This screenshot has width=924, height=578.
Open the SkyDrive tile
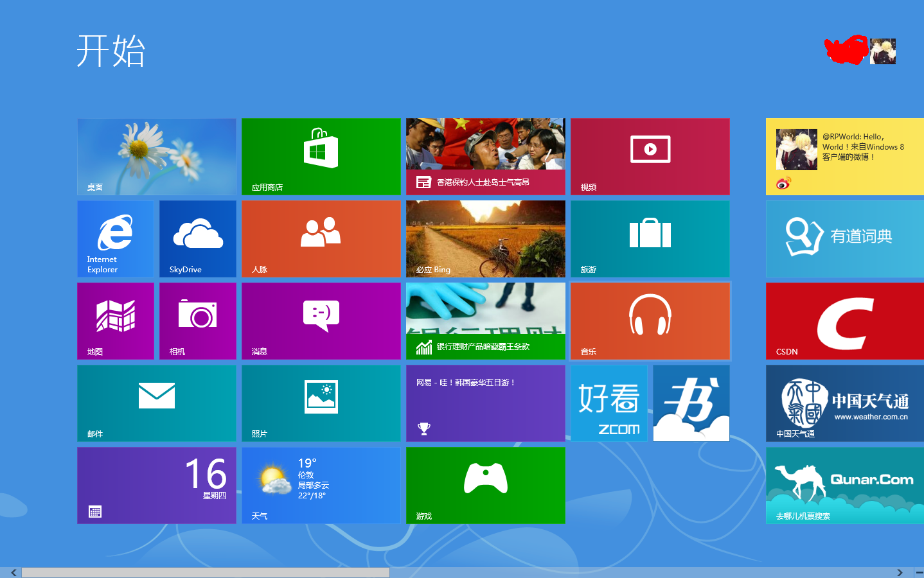(198, 239)
